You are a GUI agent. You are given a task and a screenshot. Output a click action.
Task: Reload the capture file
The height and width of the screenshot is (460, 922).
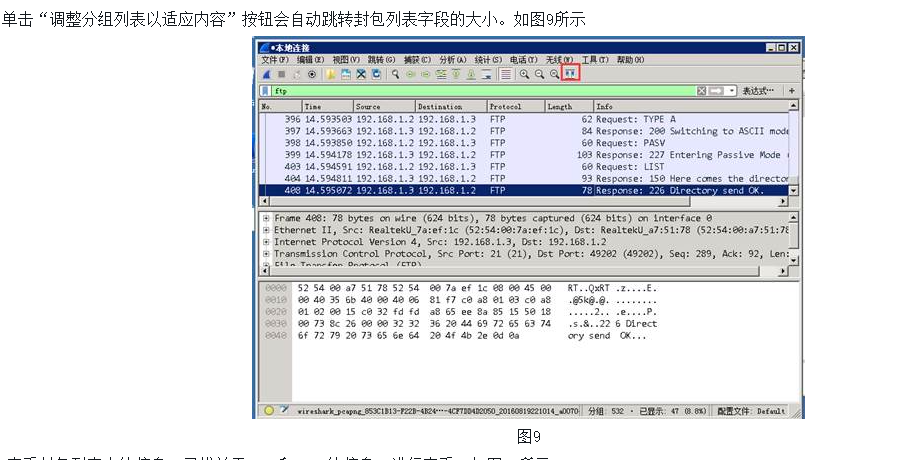coord(376,74)
